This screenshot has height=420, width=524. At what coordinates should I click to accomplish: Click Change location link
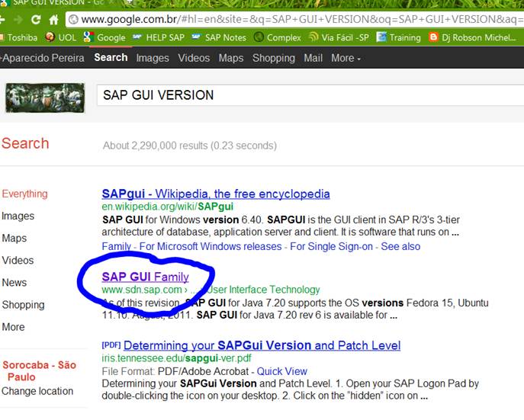37,391
